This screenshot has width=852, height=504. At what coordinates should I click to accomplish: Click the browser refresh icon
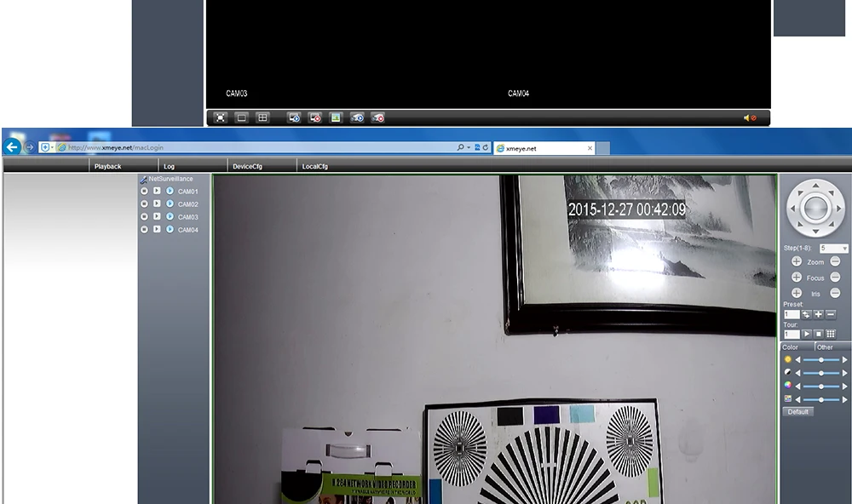pyautogui.click(x=486, y=147)
